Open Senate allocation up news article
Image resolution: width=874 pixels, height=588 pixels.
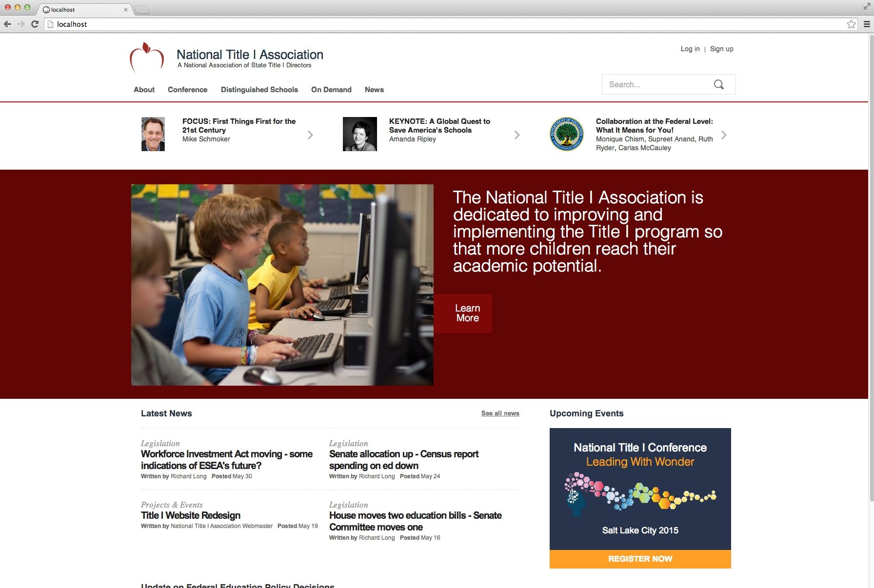(x=404, y=460)
